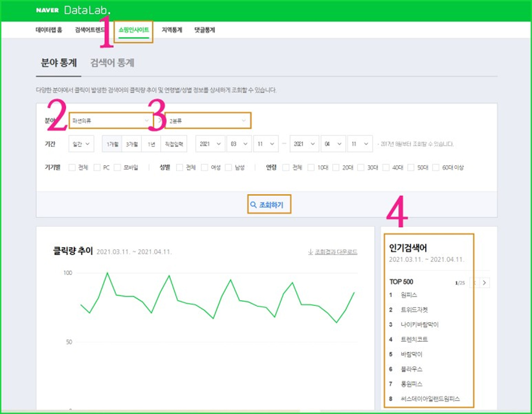
Task: Click keyword 트위드자켓 in popular list
Action: point(414,310)
